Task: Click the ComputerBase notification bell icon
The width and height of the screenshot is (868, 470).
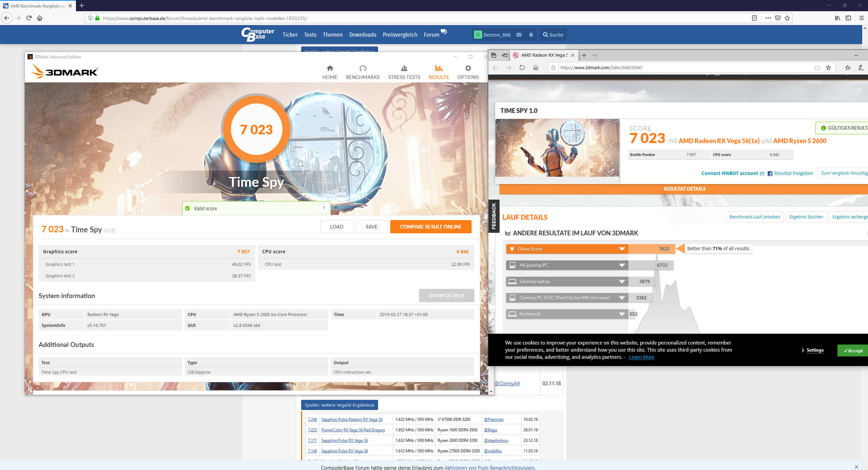Action: click(x=531, y=35)
